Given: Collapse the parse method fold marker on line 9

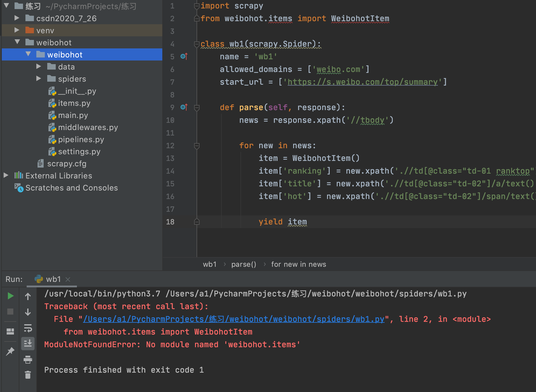Looking at the screenshot, I should click(x=197, y=107).
